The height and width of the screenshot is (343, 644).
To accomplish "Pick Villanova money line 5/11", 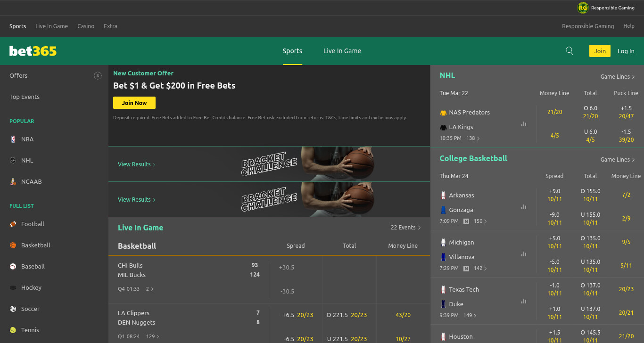I will pyautogui.click(x=626, y=266).
